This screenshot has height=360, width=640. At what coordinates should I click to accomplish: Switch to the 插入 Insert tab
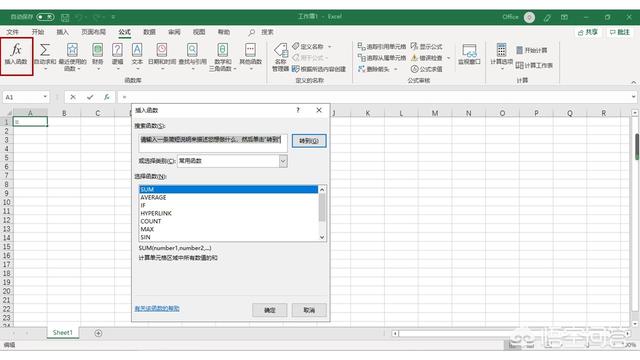(62, 32)
